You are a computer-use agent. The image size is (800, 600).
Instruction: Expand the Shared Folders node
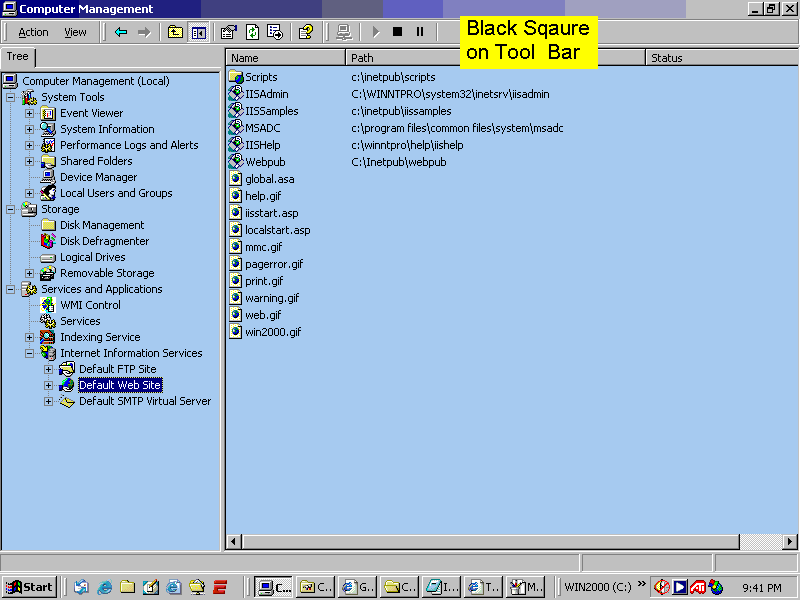point(30,161)
